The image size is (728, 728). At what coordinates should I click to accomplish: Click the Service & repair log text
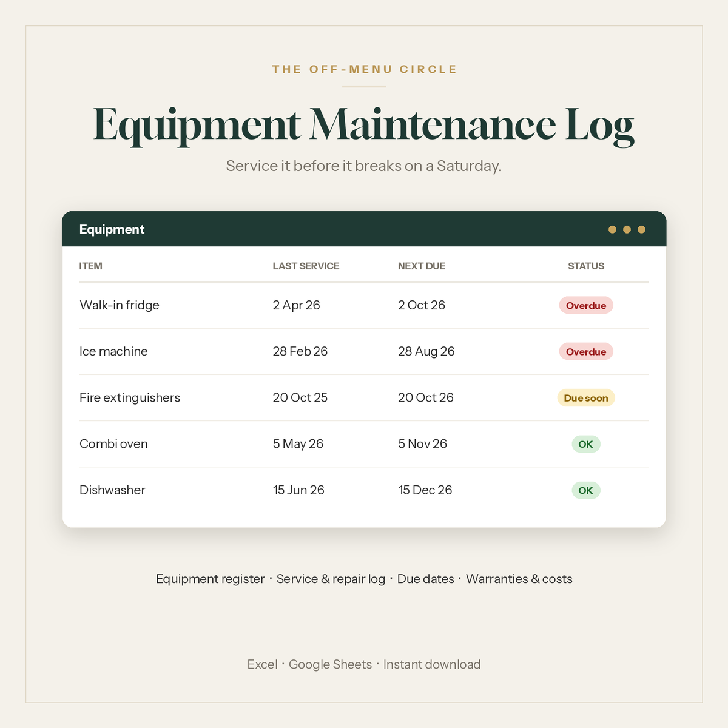[331, 579]
